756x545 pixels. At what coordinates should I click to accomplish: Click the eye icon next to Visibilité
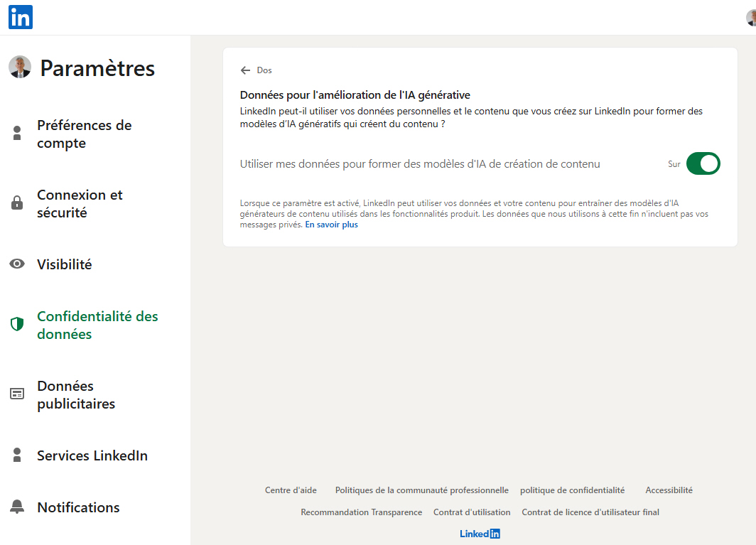coord(17,264)
